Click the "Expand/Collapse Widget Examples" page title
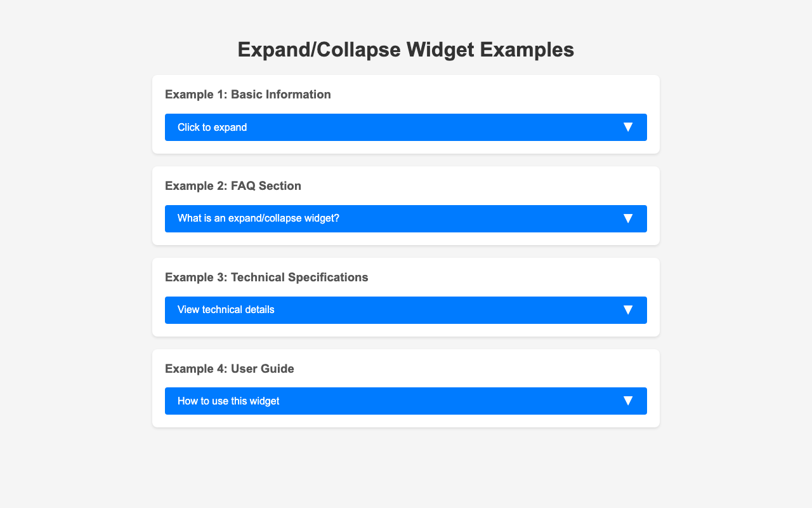The image size is (812, 508). coord(406,50)
